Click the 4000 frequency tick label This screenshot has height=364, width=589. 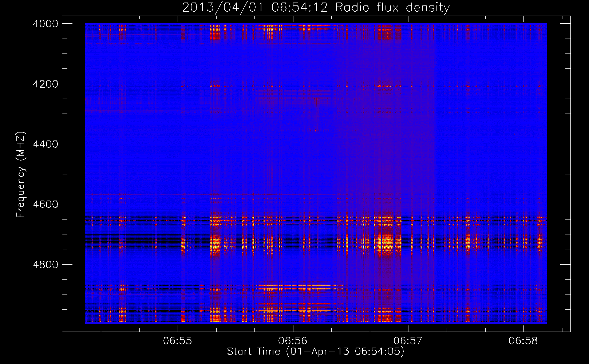pos(46,24)
